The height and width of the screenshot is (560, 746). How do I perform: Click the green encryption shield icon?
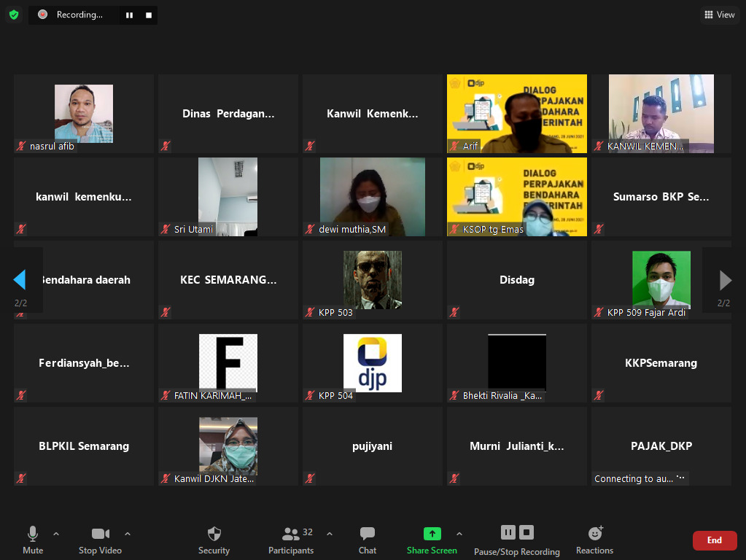[14, 15]
